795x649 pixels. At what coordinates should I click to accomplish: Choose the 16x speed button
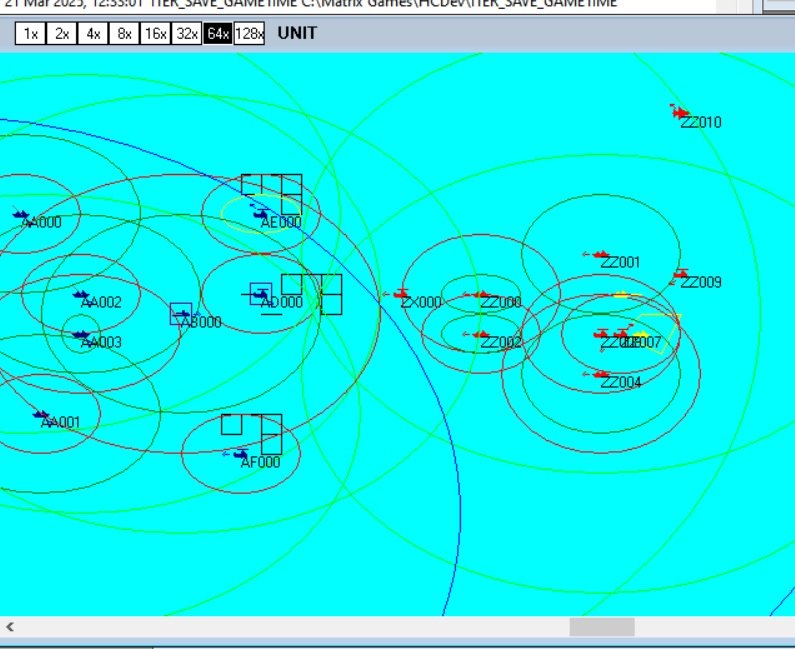pyautogui.click(x=155, y=34)
